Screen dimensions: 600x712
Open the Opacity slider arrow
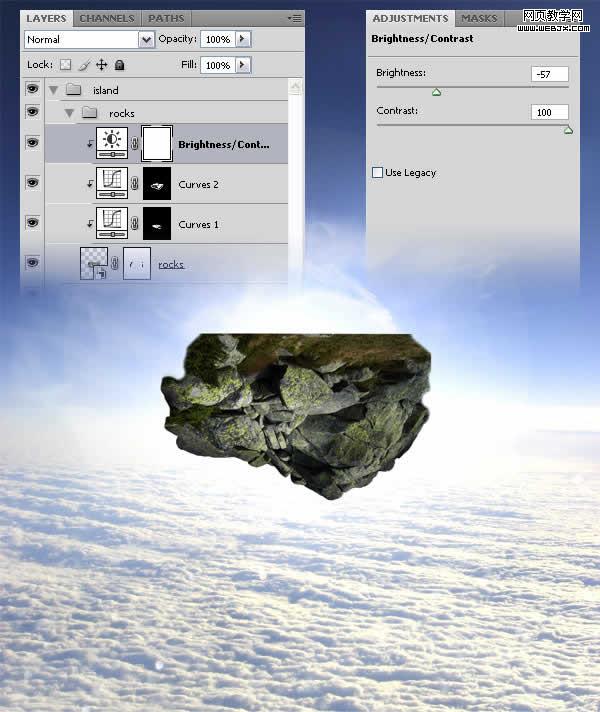pyautogui.click(x=243, y=39)
